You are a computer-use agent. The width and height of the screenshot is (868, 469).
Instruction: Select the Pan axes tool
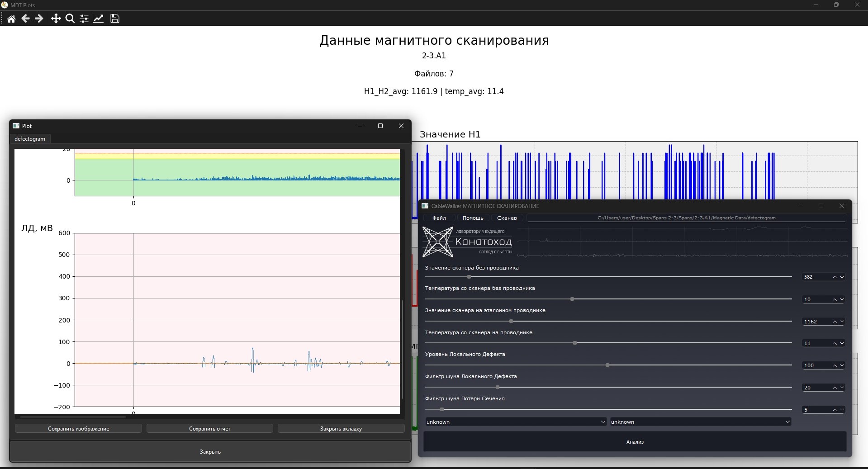[56, 19]
